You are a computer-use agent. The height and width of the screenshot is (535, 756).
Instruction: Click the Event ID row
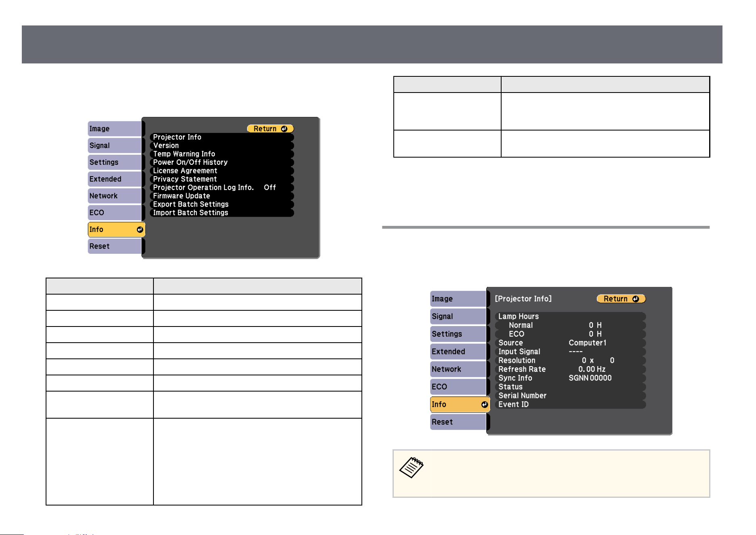(570, 404)
